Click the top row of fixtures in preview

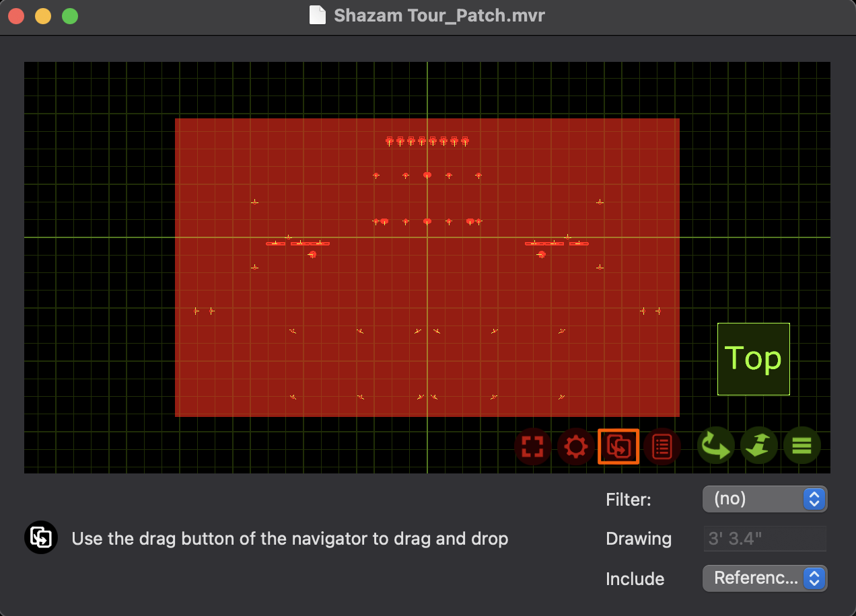tap(427, 141)
